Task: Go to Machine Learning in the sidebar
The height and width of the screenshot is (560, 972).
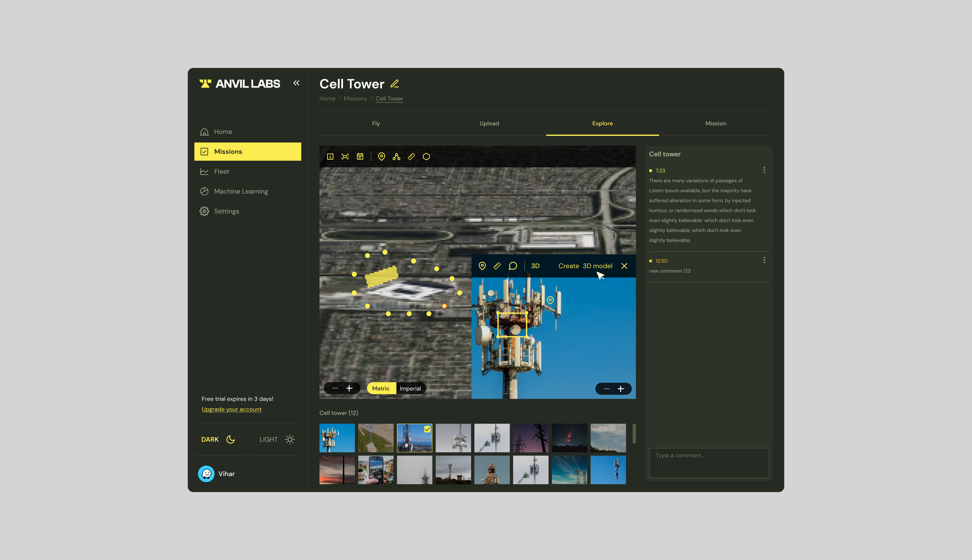Action: click(x=248, y=191)
